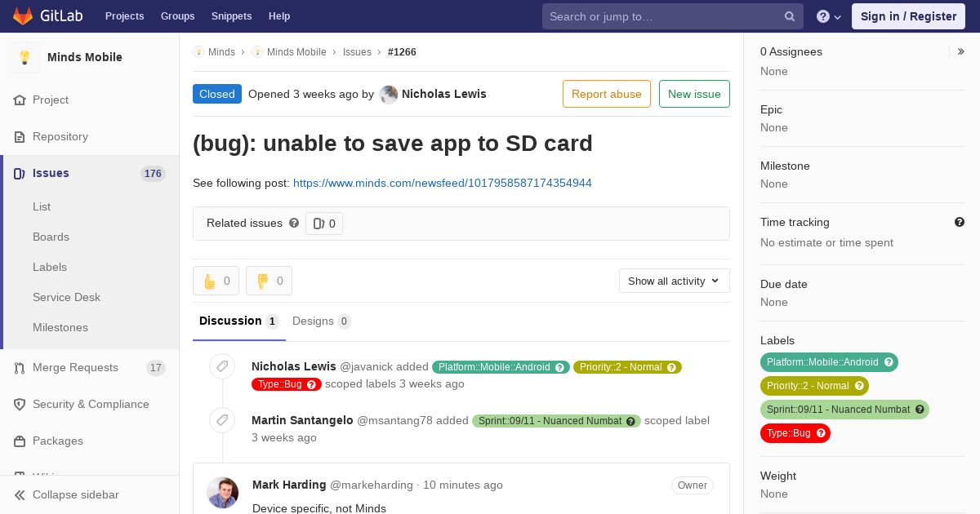Click help icon on sidebar Type::Bug label

821,433
